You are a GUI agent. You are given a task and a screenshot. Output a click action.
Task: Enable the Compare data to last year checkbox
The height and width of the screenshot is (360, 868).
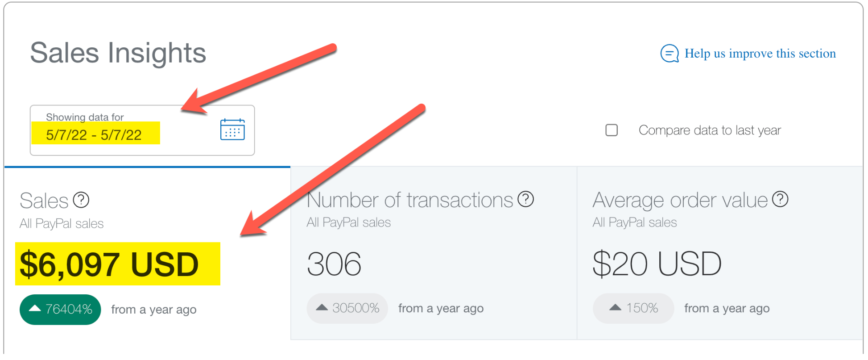click(612, 130)
